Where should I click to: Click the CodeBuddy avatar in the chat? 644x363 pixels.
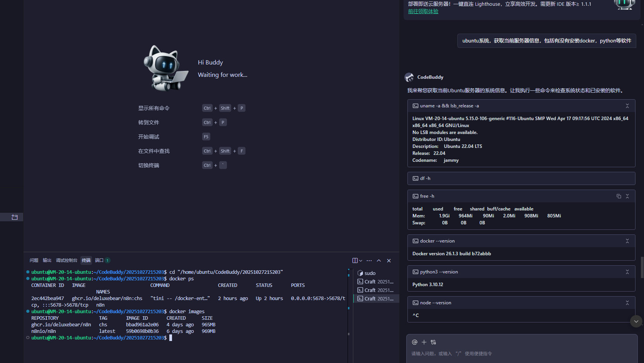click(x=409, y=77)
